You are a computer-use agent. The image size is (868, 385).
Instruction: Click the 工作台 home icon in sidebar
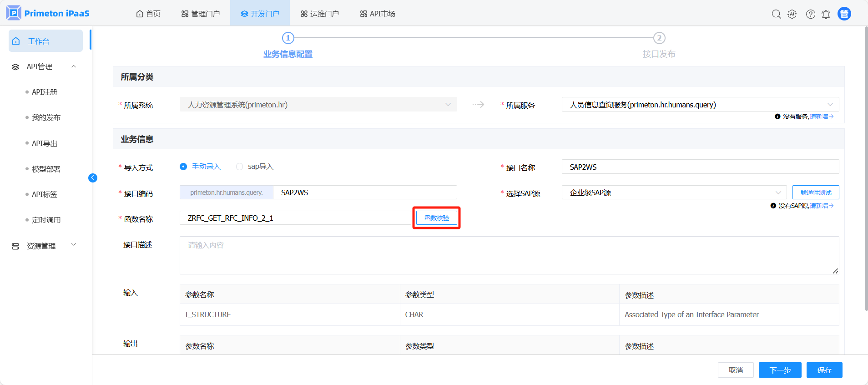(16, 41)
